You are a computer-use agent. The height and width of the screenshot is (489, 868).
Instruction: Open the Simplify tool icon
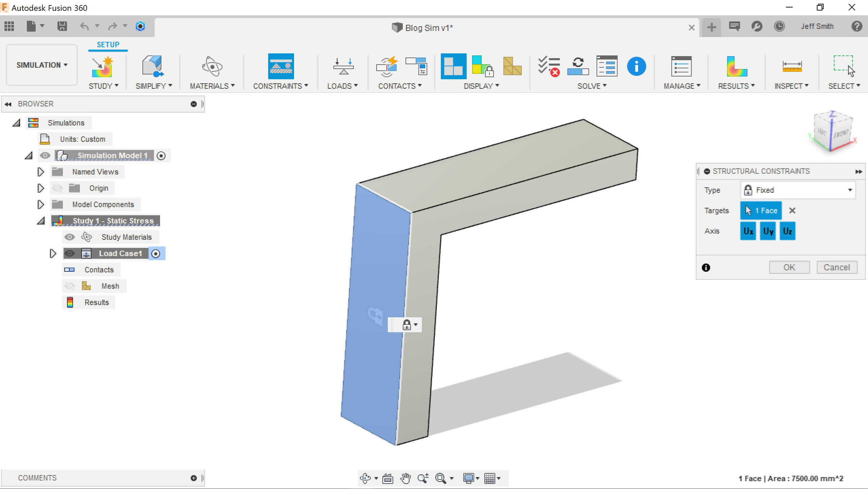153,66
